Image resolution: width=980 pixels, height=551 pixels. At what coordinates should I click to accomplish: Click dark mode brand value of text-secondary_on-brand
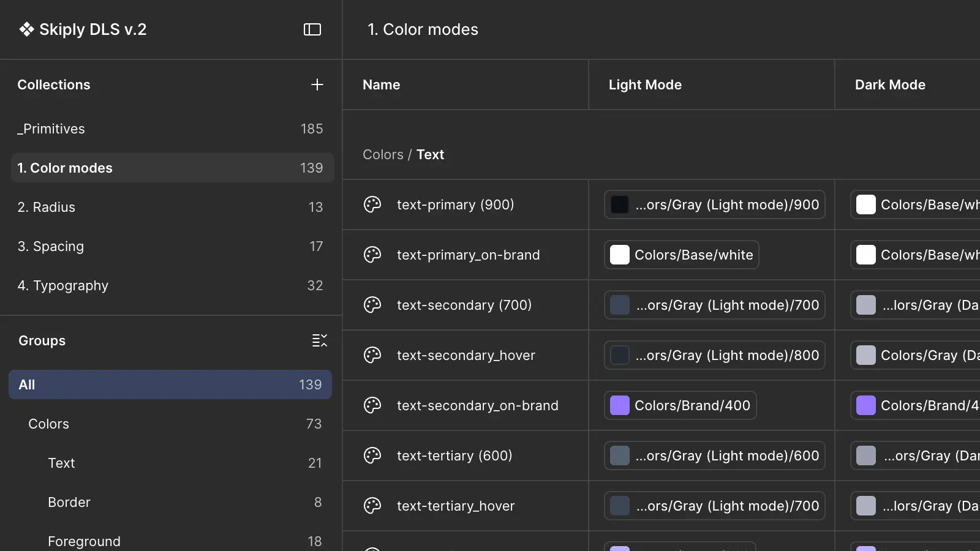pos(915,405)
